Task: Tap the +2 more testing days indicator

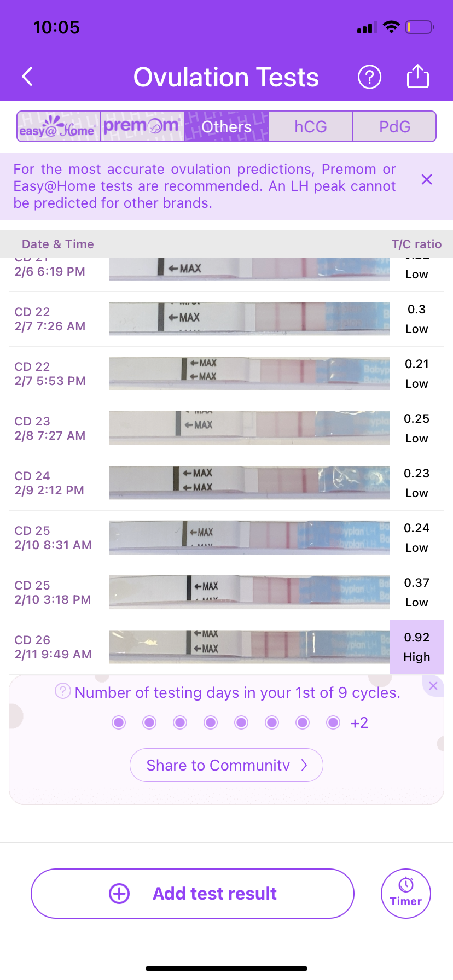Action: coord(359,723)
